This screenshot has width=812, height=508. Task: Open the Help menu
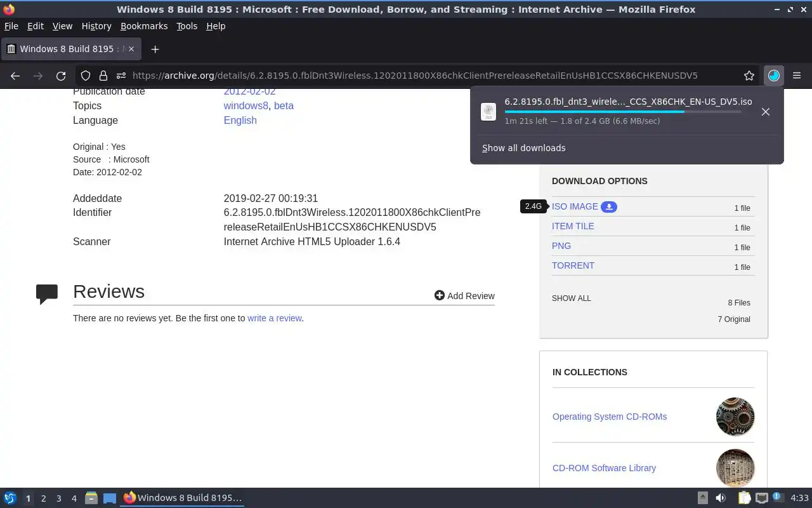coord(216,26)
